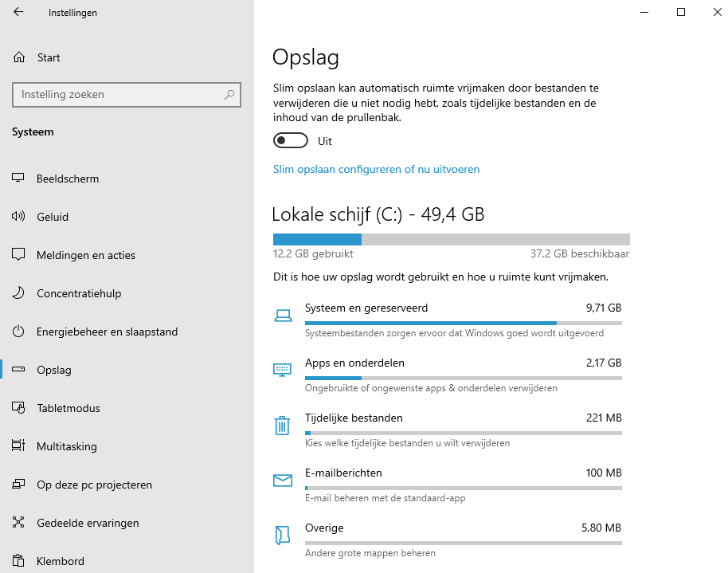The image size is (728, 573).
Task: Click the Tijdelijke bestanden trash icon
Action: [282, 426]
